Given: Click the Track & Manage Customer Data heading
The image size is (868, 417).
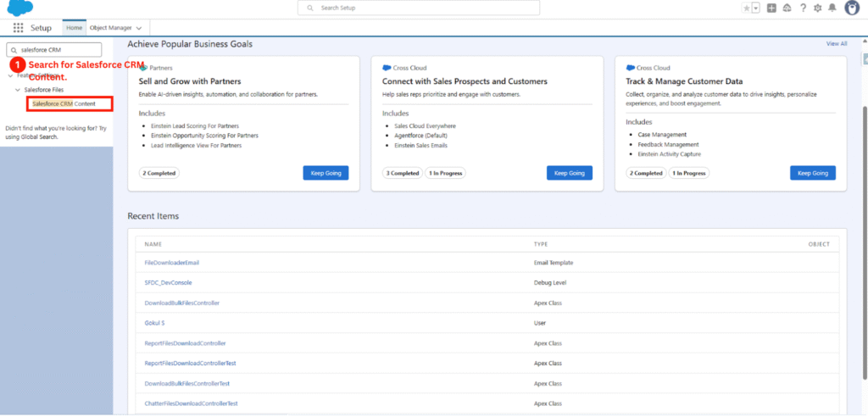Looking at the screenshot, I should [684, 81].
